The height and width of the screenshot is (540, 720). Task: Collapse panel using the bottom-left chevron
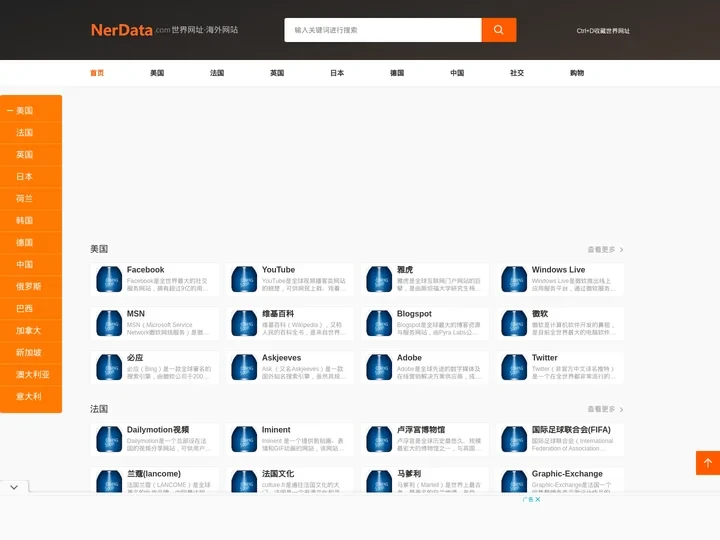coord(14,487)
